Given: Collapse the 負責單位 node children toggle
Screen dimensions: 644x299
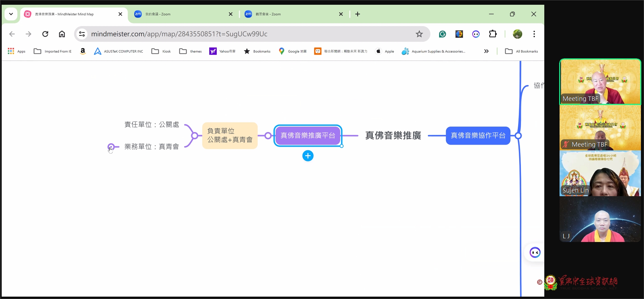Looking at the screenshot, I should (195, 136).
